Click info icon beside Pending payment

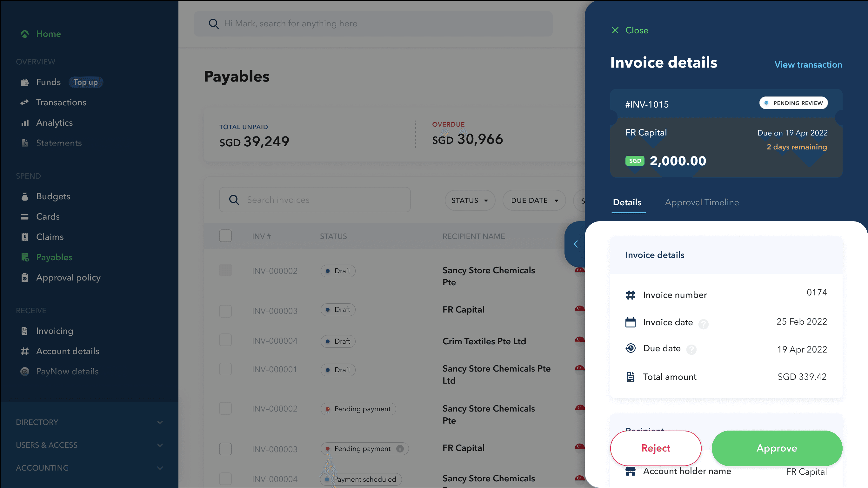click(400, 449)
